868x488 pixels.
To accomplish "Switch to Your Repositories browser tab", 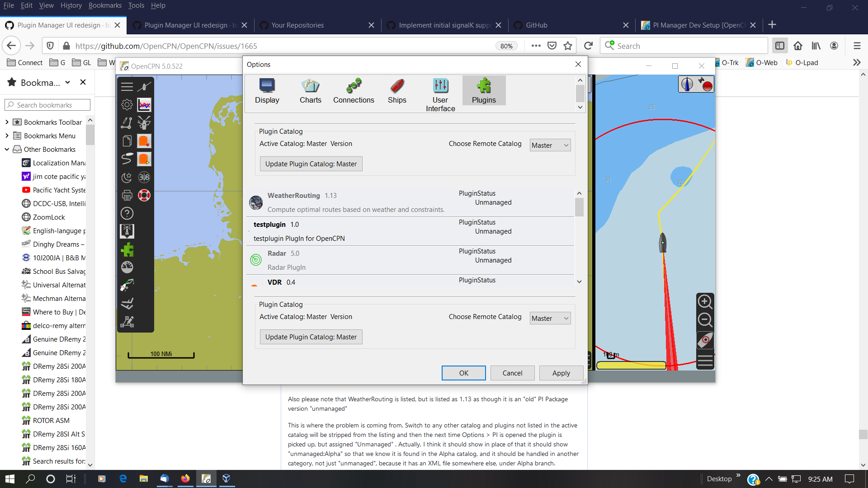I will (317, 25).
